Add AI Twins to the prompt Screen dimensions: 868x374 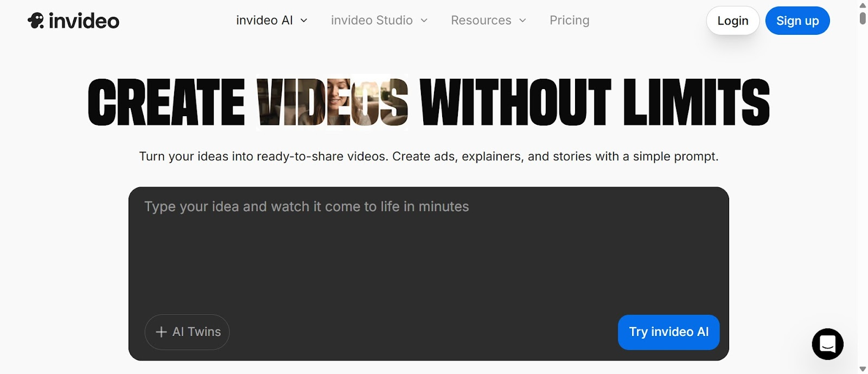[x=187, y=332]
